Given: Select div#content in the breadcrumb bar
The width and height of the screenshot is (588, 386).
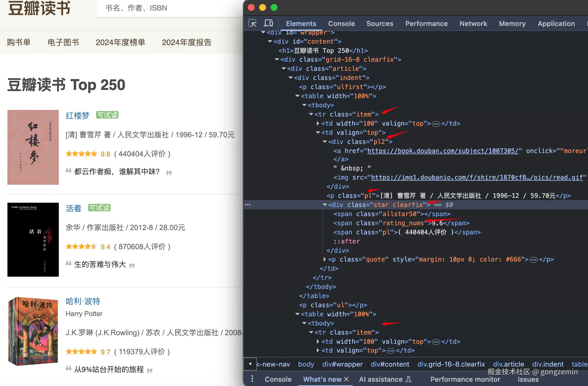Looking at the screenshot, I should pyautogui.click(x=390, y=364).
